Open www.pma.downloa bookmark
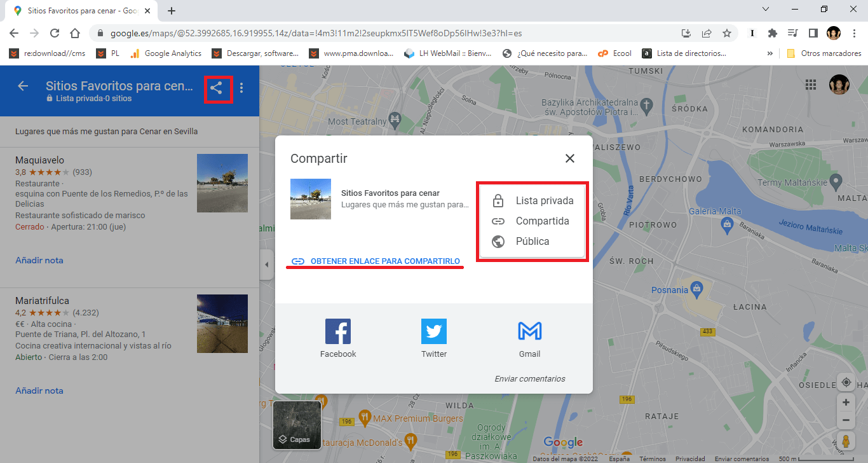 [351, 53]
